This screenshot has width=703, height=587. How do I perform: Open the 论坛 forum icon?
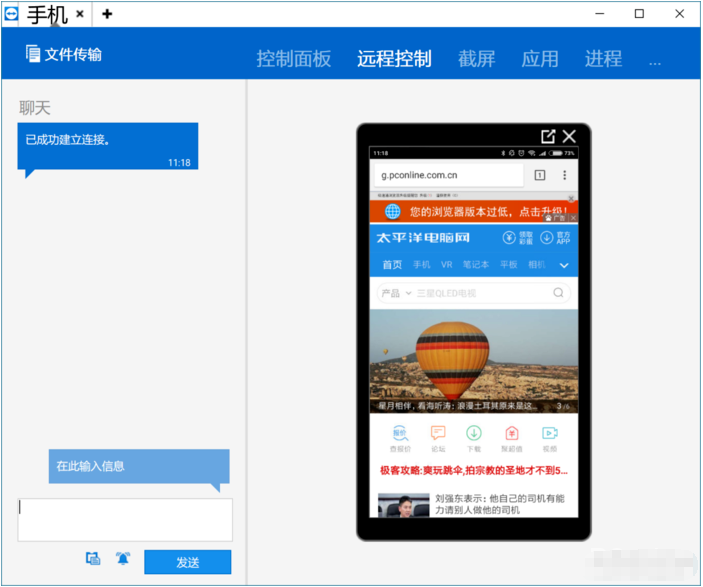pyautogui.click(x=438, y=439)
